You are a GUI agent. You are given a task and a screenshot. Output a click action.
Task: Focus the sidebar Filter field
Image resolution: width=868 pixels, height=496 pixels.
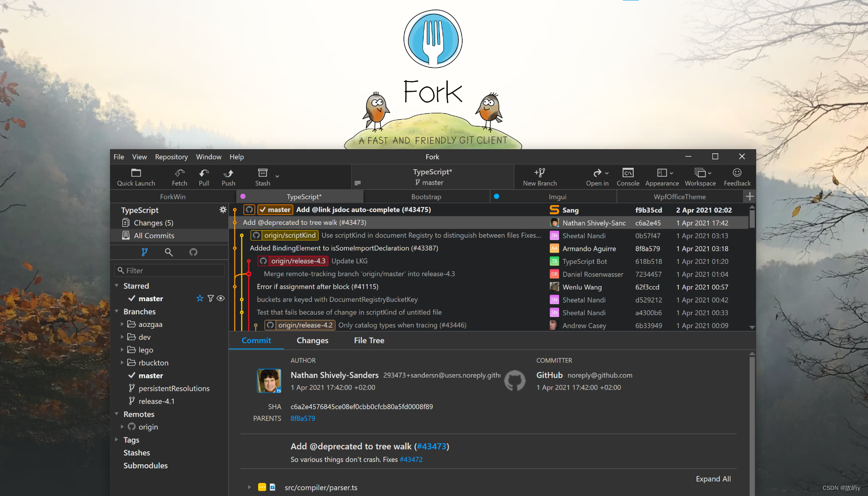(170, 270)
